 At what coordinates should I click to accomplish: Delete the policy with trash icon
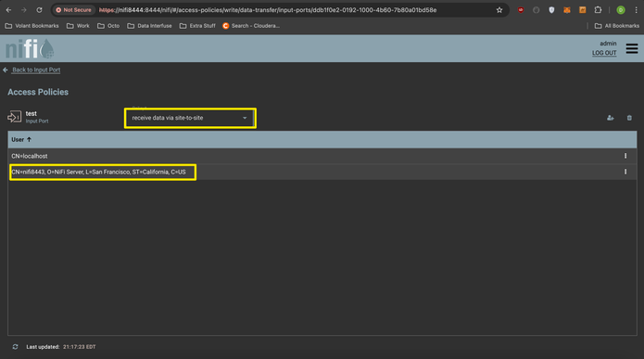pyautogui.click(x=629, y=118)
